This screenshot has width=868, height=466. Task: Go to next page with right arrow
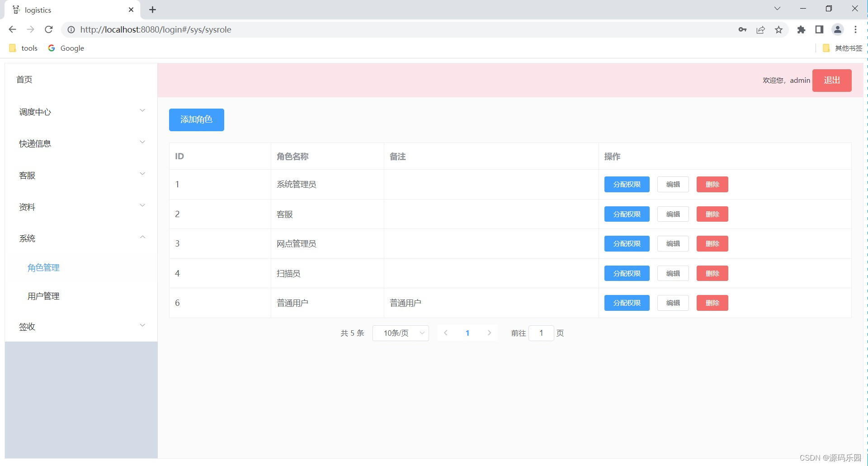489,333
